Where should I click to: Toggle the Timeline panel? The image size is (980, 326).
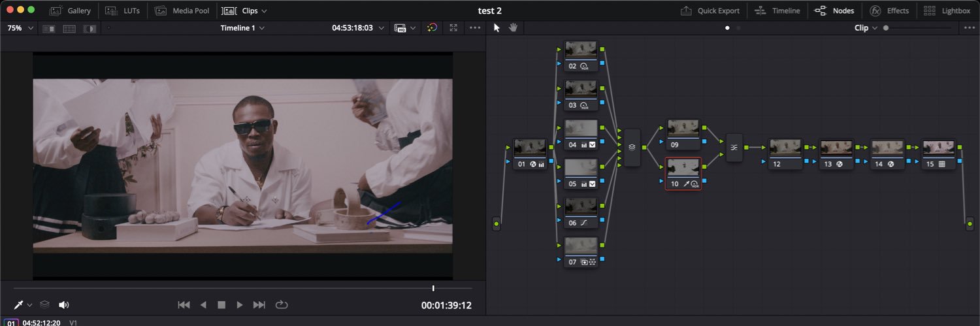[777, 10]
